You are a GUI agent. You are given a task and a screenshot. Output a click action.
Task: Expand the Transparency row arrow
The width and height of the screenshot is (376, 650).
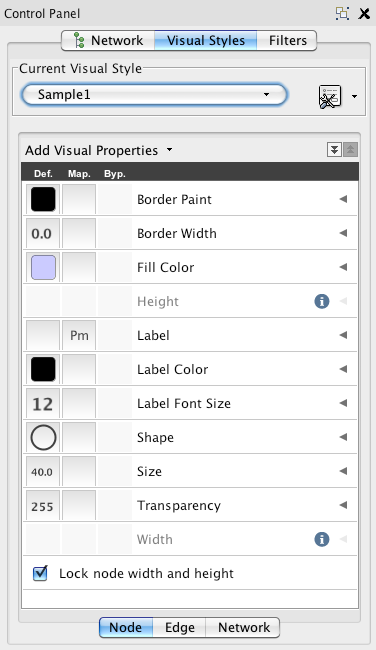343,505
